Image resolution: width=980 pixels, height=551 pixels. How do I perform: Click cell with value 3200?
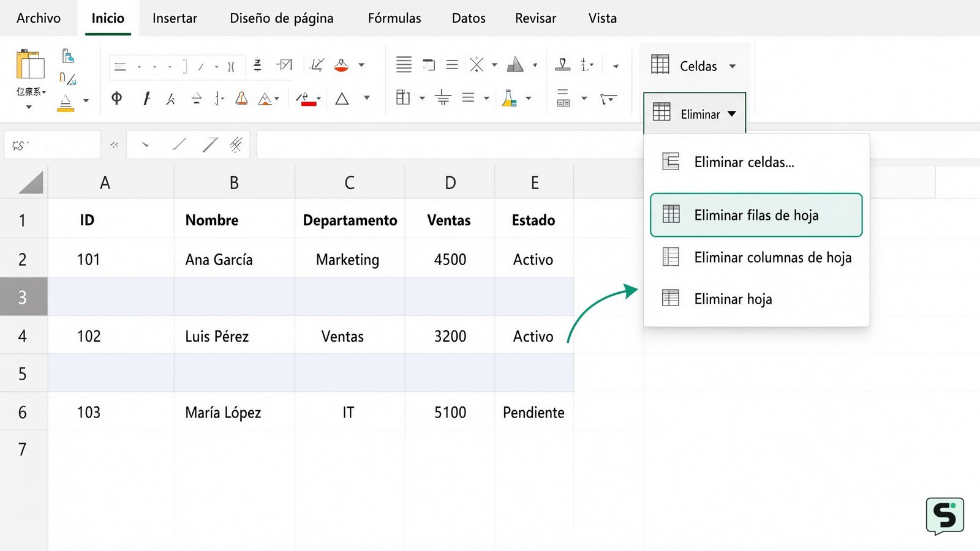coord(450,335)
